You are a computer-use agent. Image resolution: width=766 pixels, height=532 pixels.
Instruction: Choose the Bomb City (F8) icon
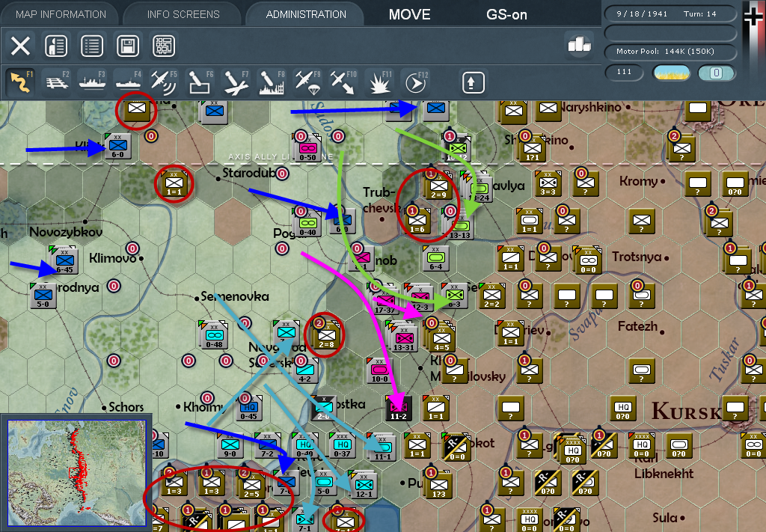pos(272,82)
